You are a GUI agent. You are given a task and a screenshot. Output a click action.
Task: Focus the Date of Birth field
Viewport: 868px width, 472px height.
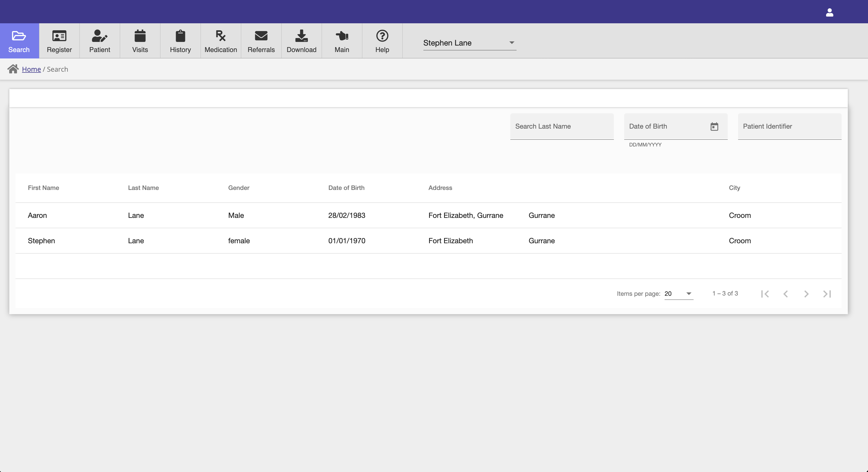click(676, 126)
